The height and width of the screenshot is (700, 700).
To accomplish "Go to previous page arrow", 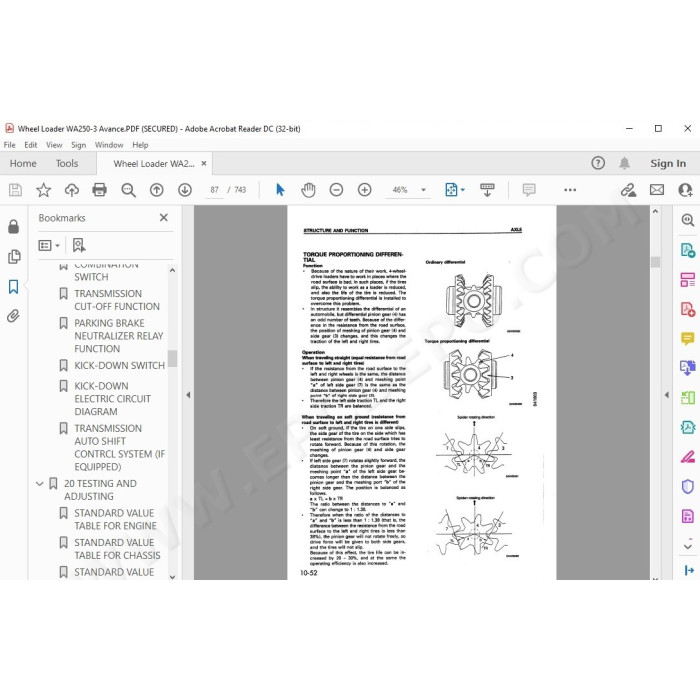I will (157, 190).
